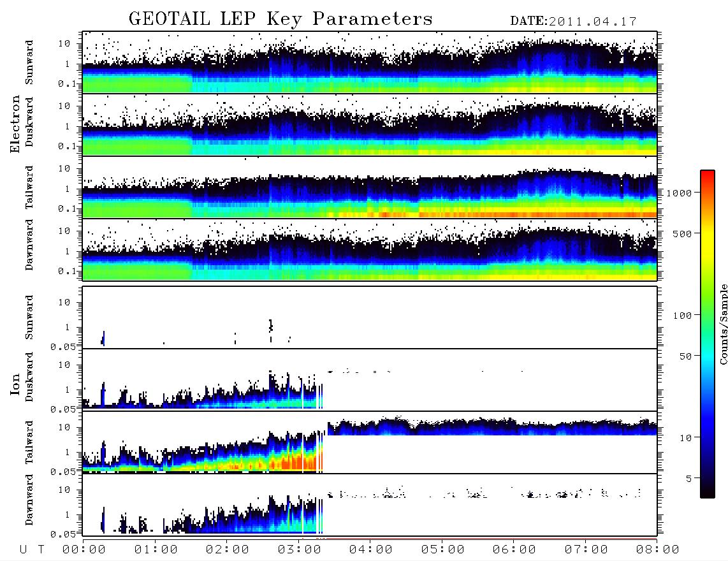
Task: Click the Ion Sunward spectrogram panel
Action: [x=370, y=317]
